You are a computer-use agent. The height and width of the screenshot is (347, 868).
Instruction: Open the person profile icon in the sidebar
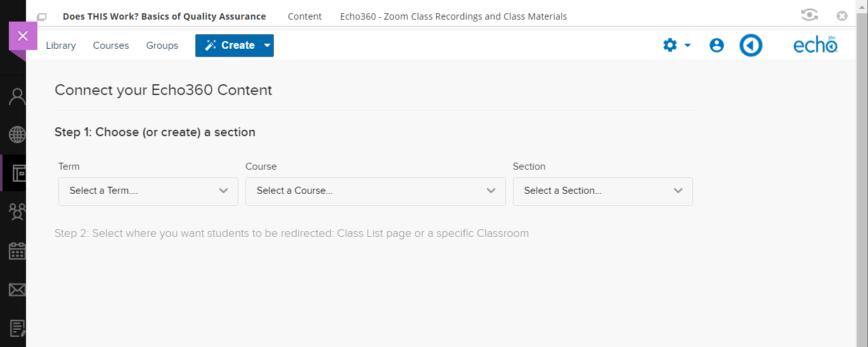click(x=17, y=96)
